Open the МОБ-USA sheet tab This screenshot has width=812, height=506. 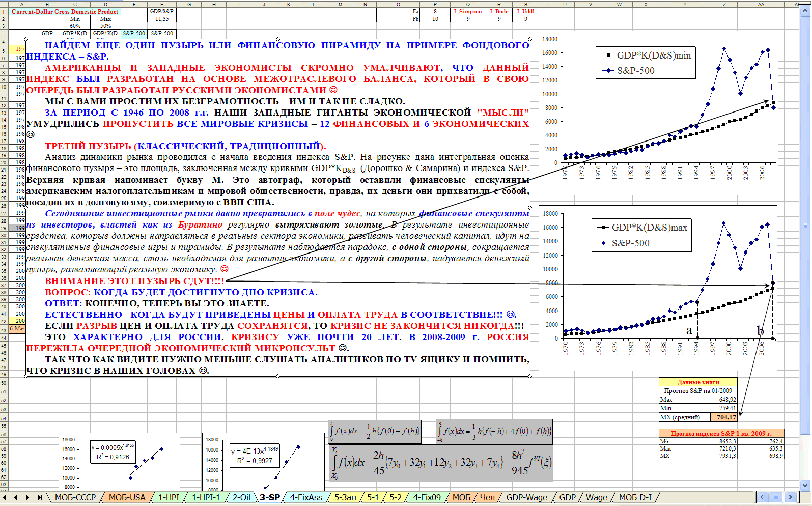point(127,497)
